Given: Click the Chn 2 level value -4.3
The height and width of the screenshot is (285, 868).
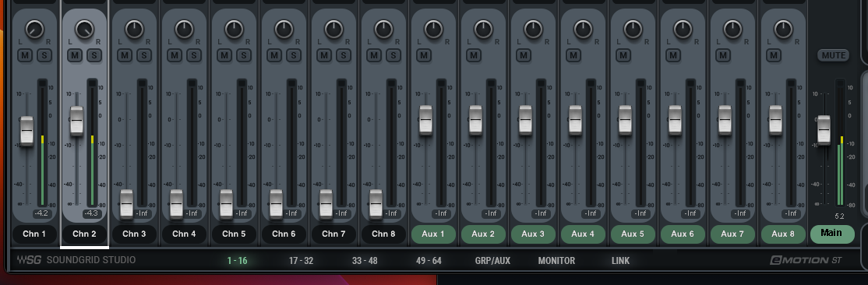Looking at the screenshot, I should point(91,213).
